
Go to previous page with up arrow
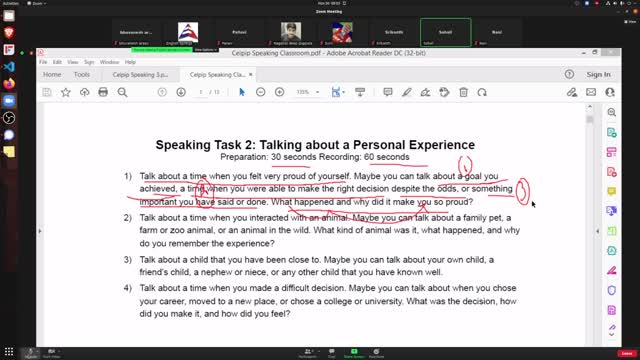click(x=162, y=92)
